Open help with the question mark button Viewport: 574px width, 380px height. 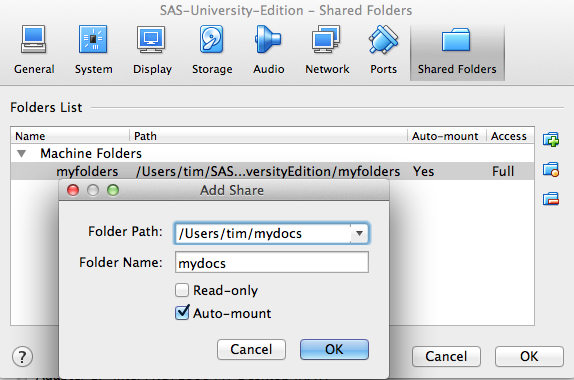coord(22,357)
